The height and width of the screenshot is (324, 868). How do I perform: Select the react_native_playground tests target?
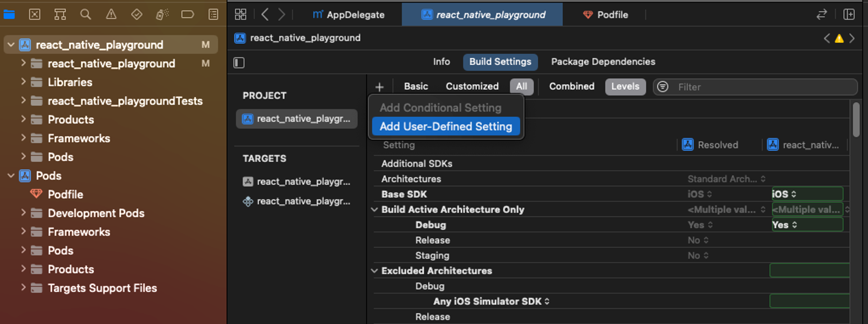[x=297, y=201]
